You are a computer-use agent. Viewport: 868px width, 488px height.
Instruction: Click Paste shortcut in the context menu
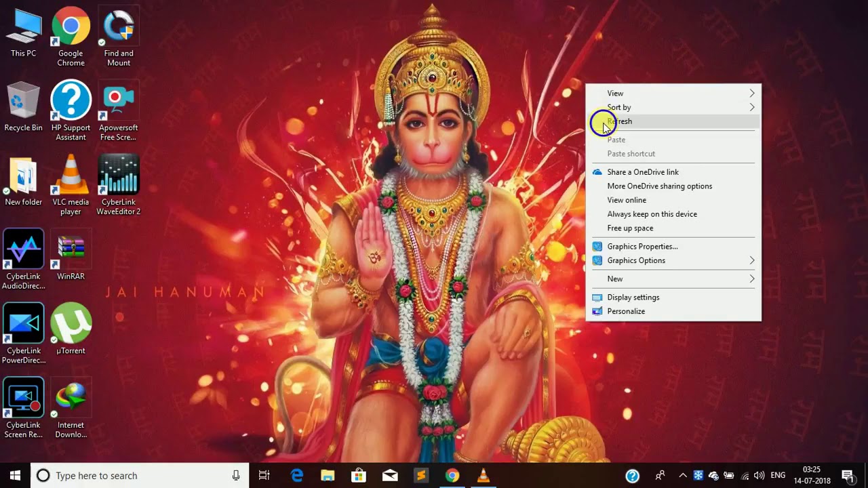[x=673, y=154]
